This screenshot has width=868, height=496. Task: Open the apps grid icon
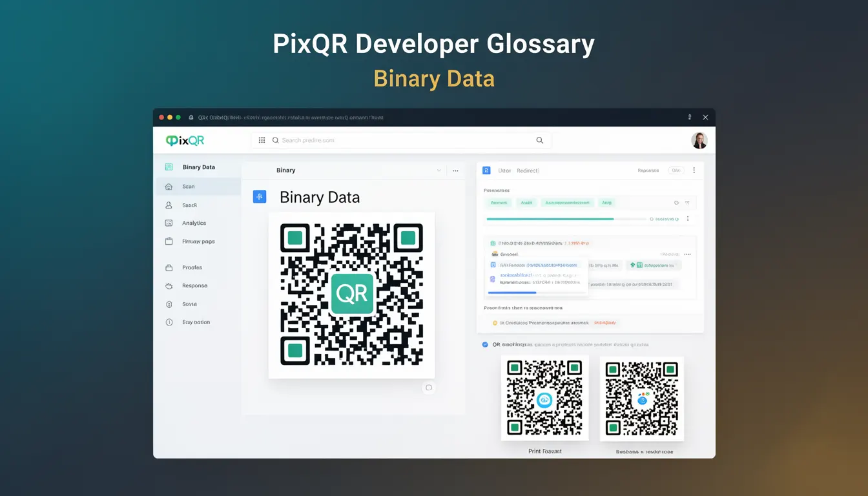pos(262,140)
